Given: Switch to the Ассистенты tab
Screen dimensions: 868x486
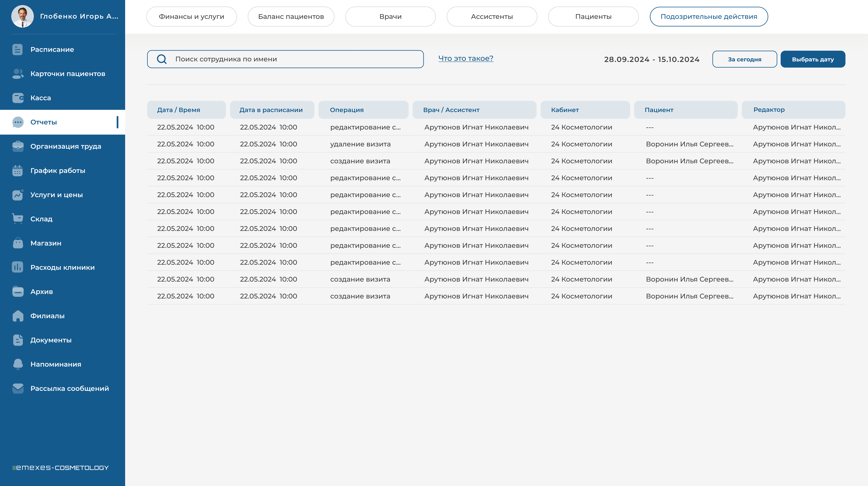Looking at the screenshot, I should 492,16.
